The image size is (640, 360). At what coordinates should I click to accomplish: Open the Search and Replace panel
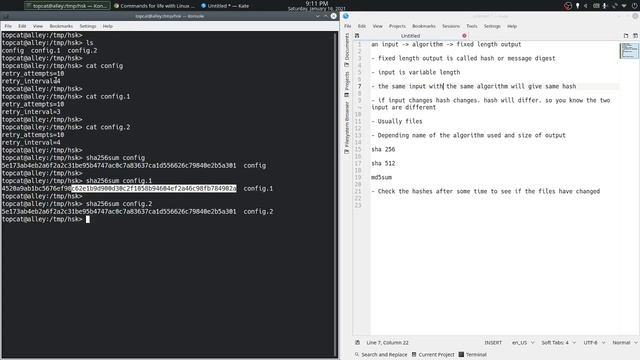point(381,355)
